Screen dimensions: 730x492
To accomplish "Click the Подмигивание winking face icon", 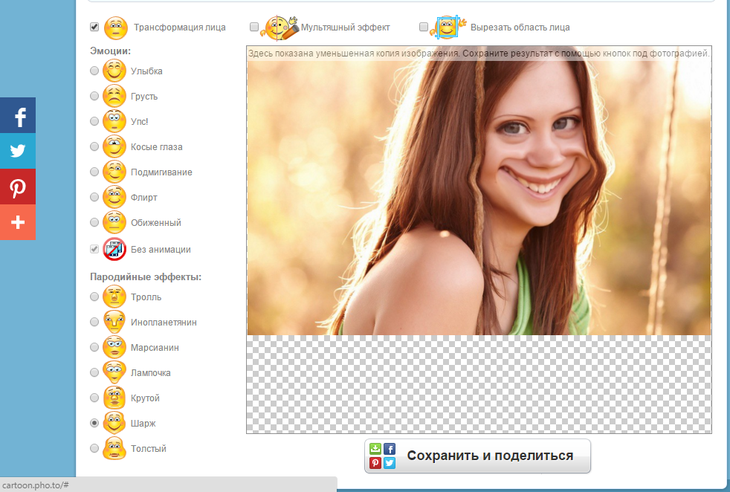I will click(115, 172).
